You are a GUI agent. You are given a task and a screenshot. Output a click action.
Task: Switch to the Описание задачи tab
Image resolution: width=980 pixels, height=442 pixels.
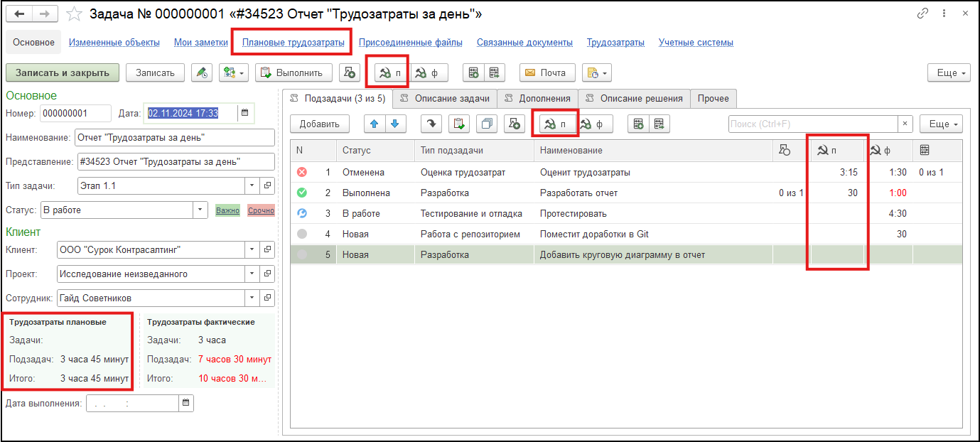[445, 98]
